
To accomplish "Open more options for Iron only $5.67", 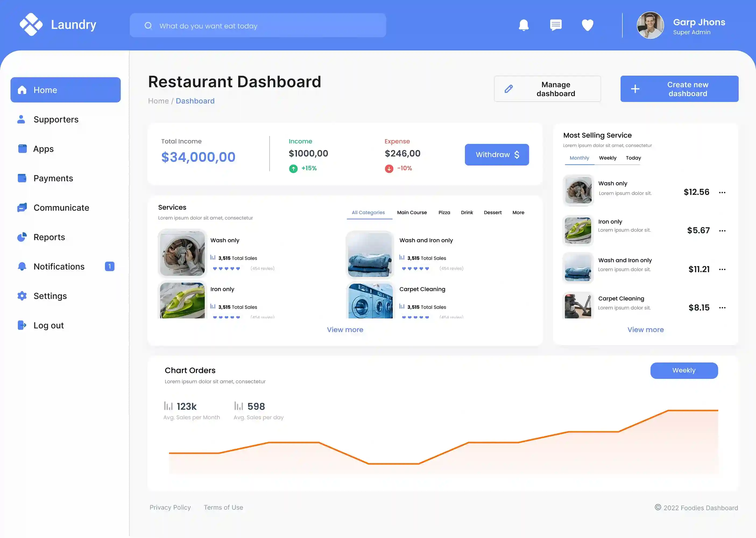I will (x=722, y=231).
